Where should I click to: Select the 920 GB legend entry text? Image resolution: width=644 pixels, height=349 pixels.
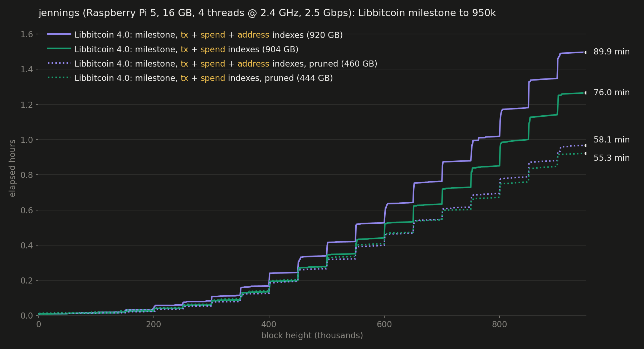[x=209, y=35]
